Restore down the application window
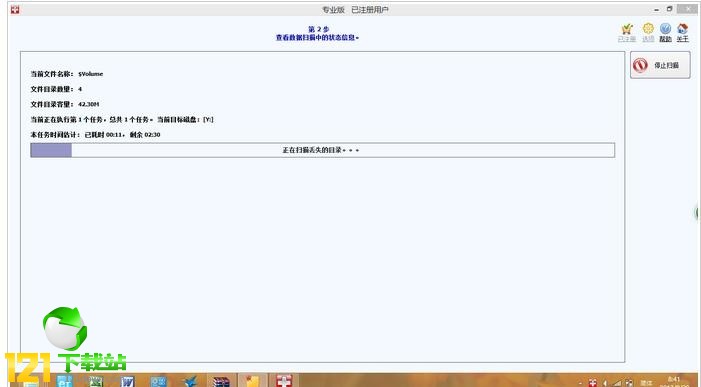701x387 pixels. pyautogui.click(x=669, y=9)
